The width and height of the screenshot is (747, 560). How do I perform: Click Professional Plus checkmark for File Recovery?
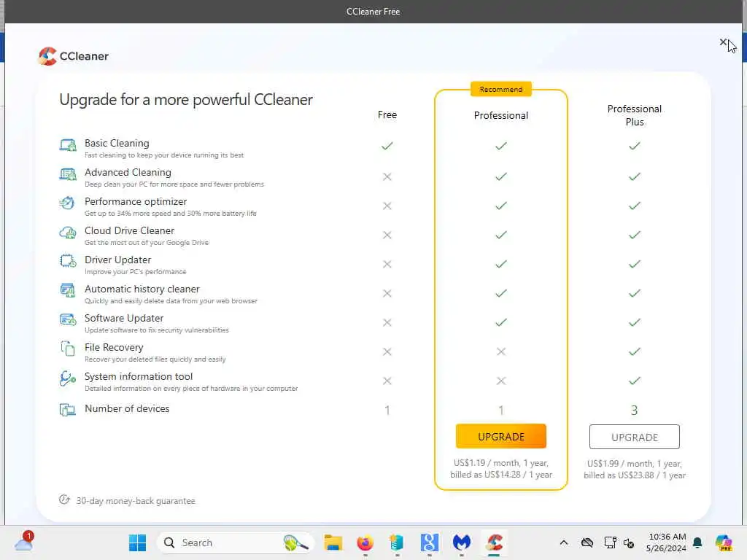[634, 351]
